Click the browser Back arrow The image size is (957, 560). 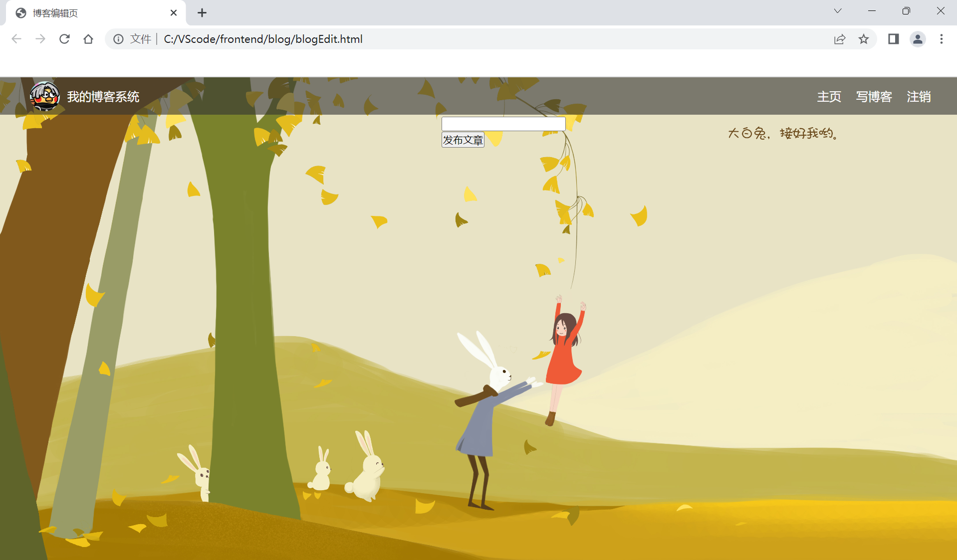point(16,39)
